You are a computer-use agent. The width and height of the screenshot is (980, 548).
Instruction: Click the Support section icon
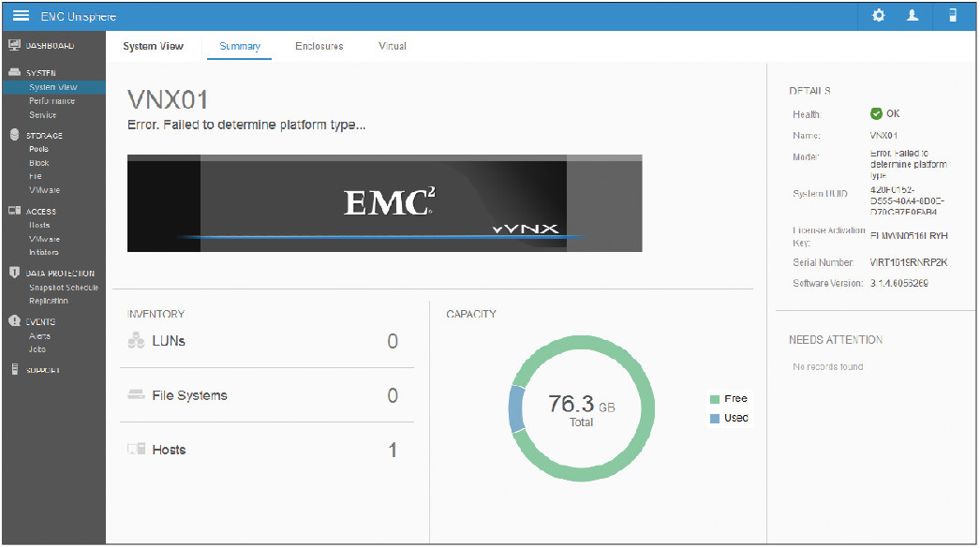click(x=14, y=369)
